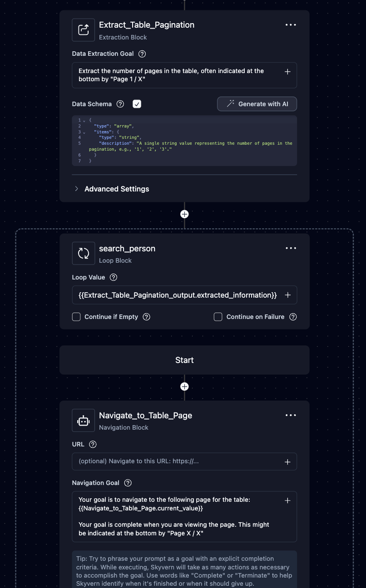Expand the Data Extraction Goal plus icon
This screenshot has width=366, height=588.
click(x=287, y=72)
